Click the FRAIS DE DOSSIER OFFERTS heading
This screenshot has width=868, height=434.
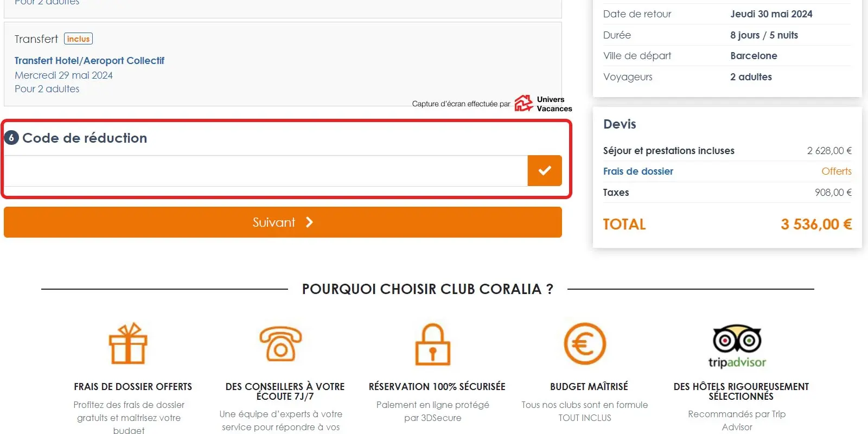[x=133, y=387]
